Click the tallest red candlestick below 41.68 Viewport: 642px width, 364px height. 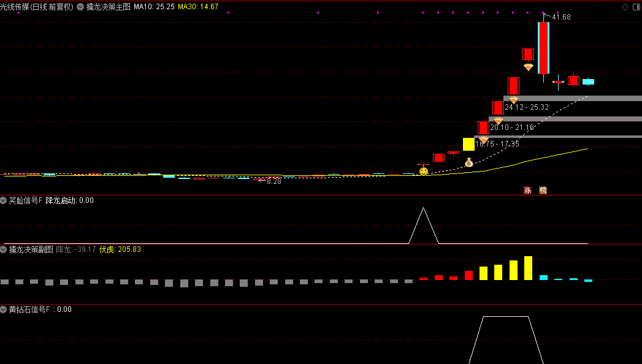[543, 48]
